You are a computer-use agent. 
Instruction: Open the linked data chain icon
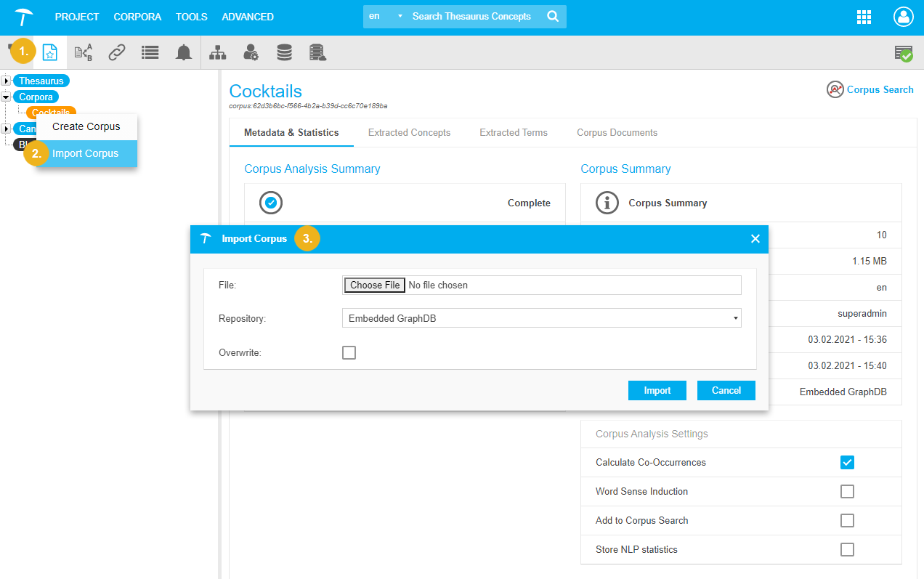click(x=117, y=52)
